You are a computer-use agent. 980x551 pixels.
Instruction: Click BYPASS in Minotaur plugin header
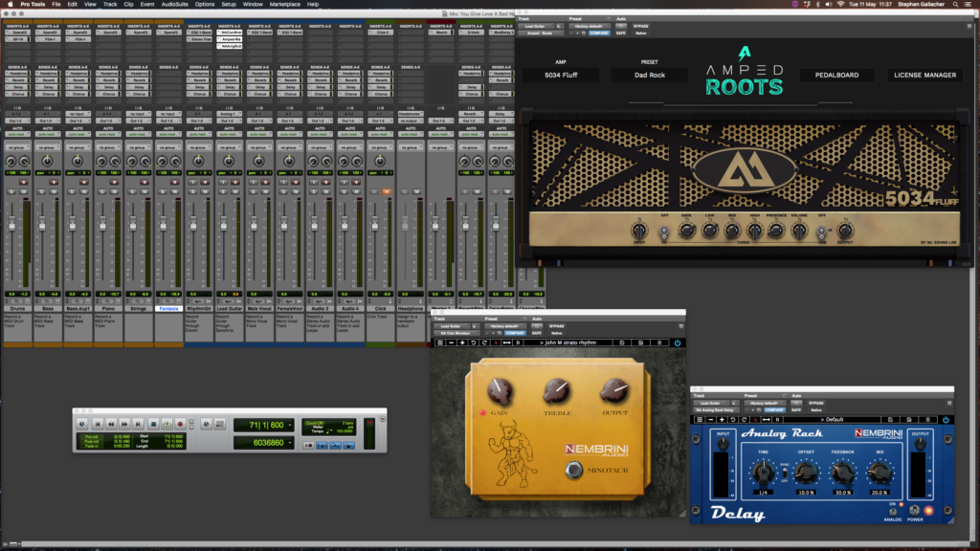tap(557, 326)
